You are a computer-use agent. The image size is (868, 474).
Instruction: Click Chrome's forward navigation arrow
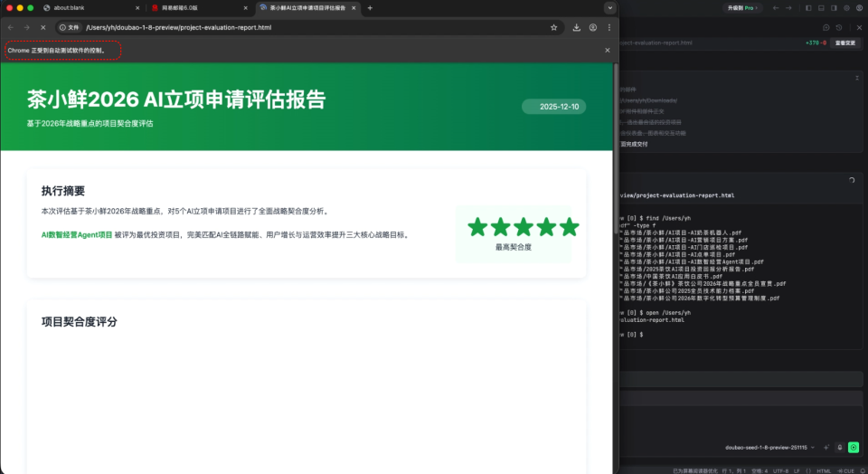point(26,27)
